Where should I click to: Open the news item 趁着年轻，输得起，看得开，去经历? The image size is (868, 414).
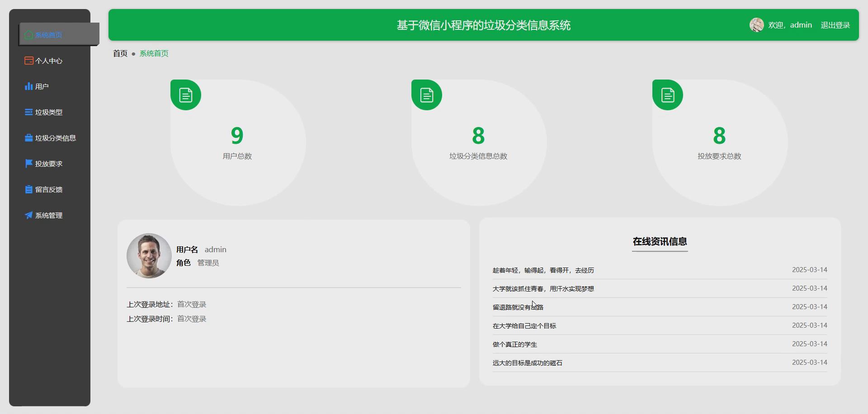pos(543,270)
